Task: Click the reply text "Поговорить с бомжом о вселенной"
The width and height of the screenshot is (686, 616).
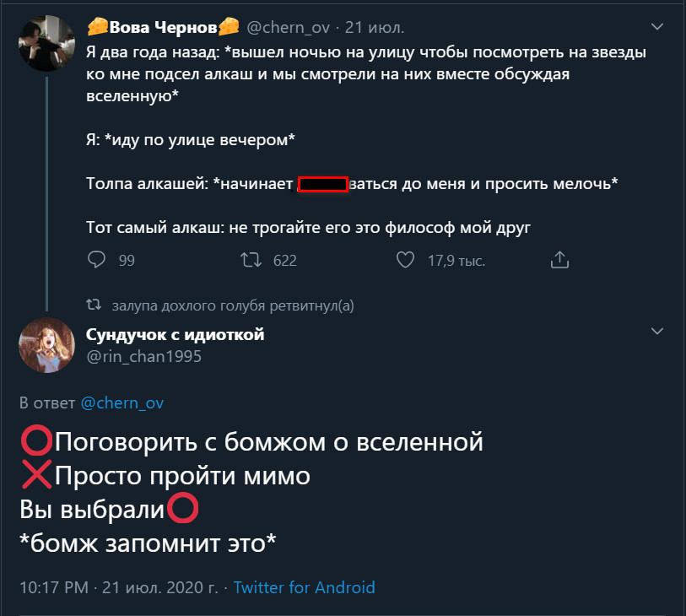Action: tap(268, 441)
